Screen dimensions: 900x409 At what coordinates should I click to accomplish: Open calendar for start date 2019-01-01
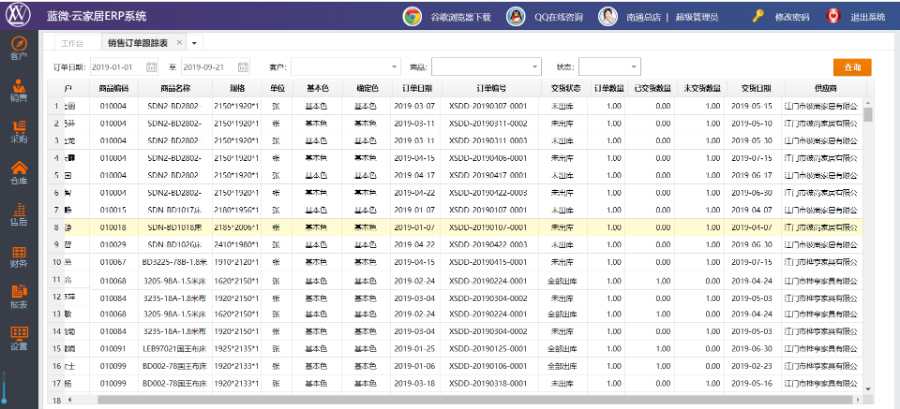point(152,67)
